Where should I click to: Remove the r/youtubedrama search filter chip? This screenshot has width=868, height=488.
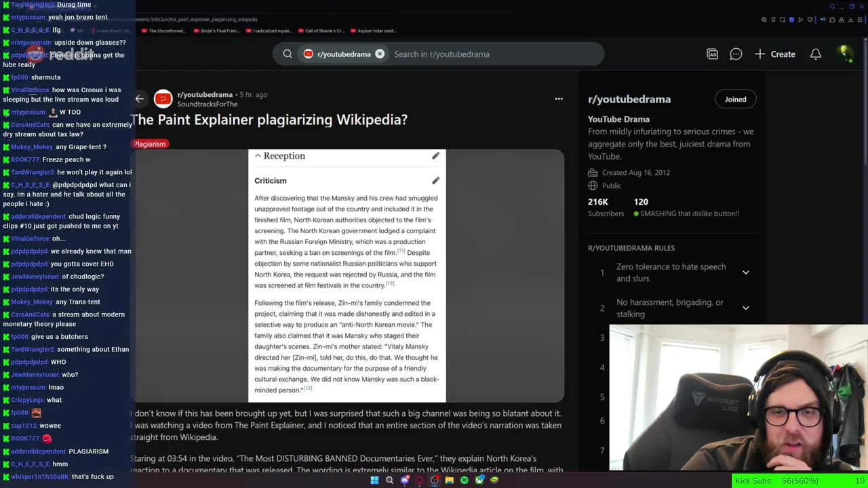380,54
